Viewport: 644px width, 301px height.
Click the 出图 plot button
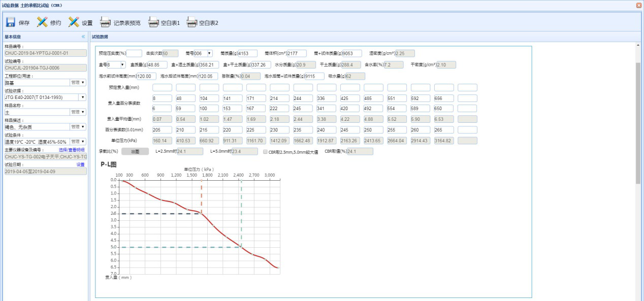coord(135,151)
